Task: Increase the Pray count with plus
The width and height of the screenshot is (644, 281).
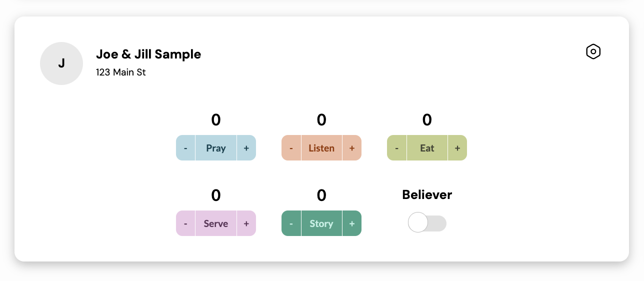Action: pos(246,148)
